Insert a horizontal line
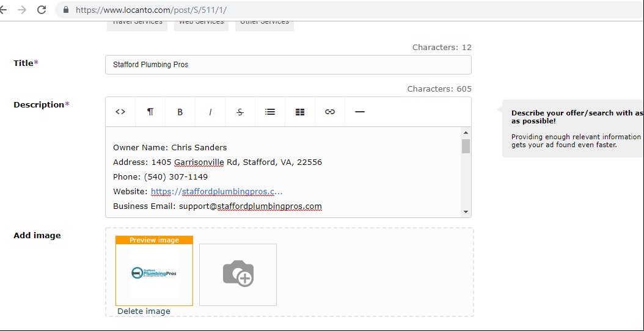 tap(360, 112)
